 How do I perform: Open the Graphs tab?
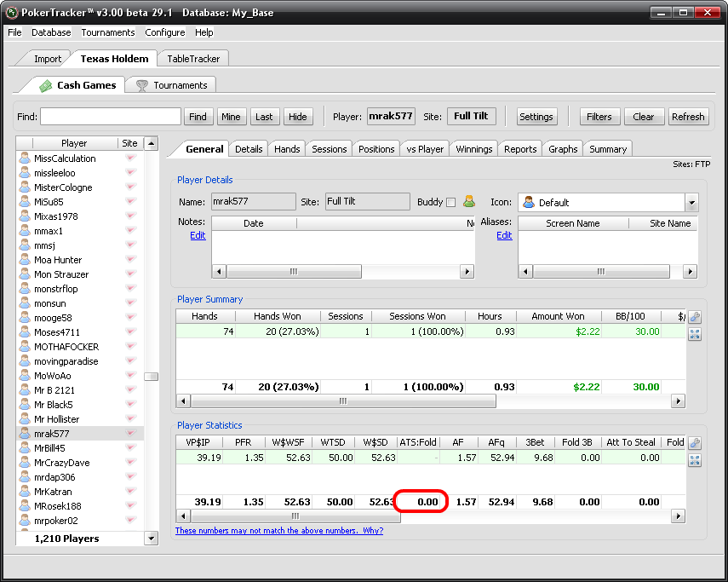click(563, 149)
